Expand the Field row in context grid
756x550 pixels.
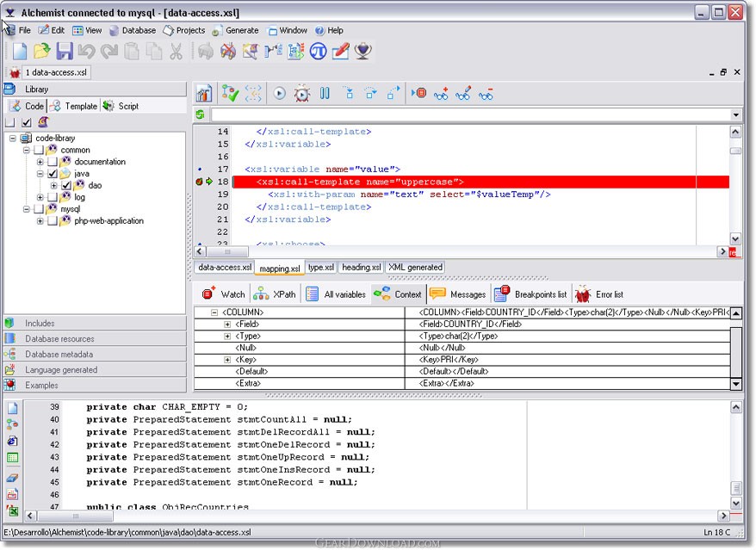click(227, 324)
